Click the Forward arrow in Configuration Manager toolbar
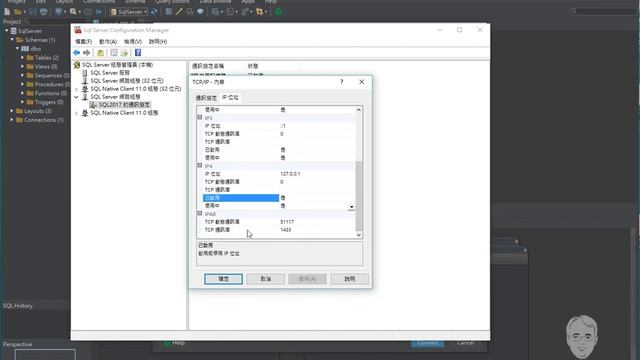Viewport: 640px width, 360px height. (x=87, y=53)
